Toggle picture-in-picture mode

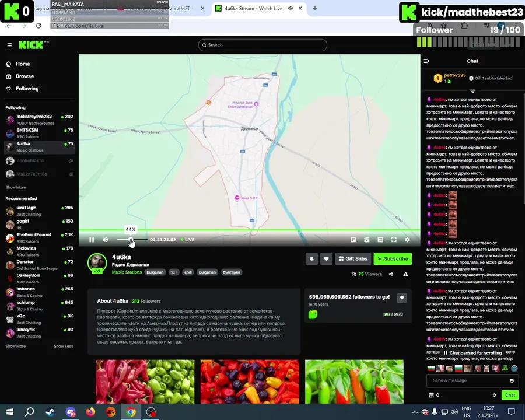pos(353,240)
